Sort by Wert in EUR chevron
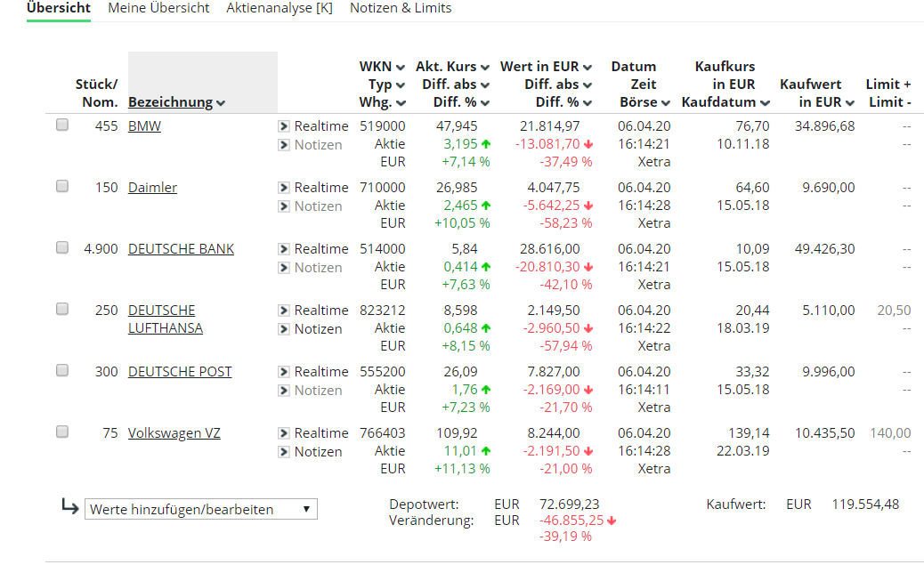The image size is (924, 565). pos(588,68)
